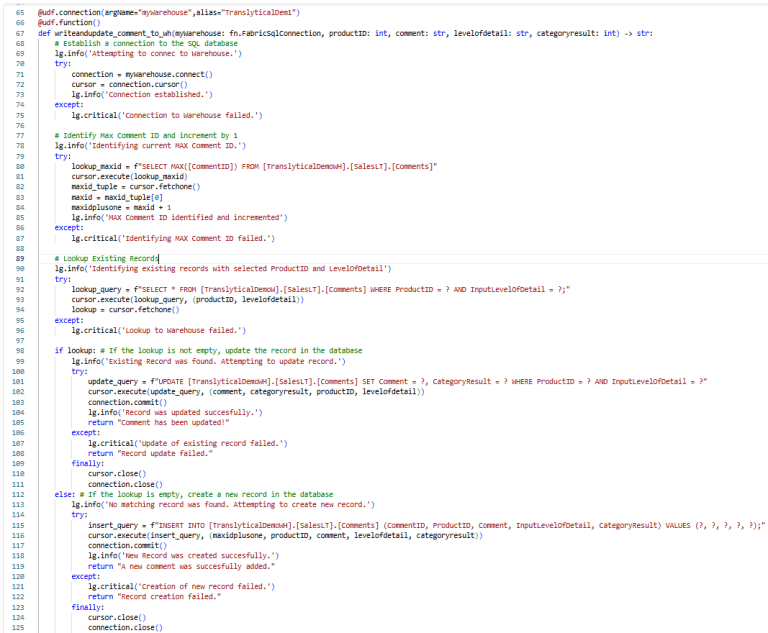
Task: Click 'No matching record was found' log string
Action: point(240,505)
